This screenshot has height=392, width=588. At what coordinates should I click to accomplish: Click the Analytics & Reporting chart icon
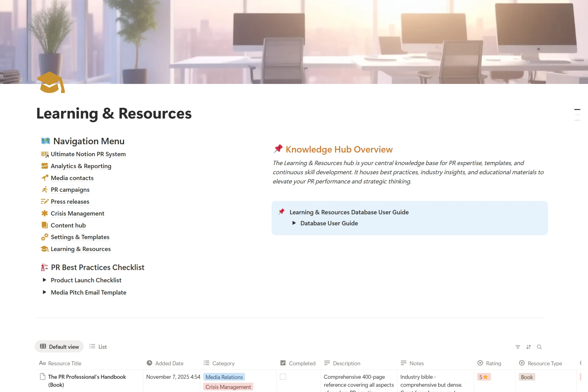[x=45, y=166]
